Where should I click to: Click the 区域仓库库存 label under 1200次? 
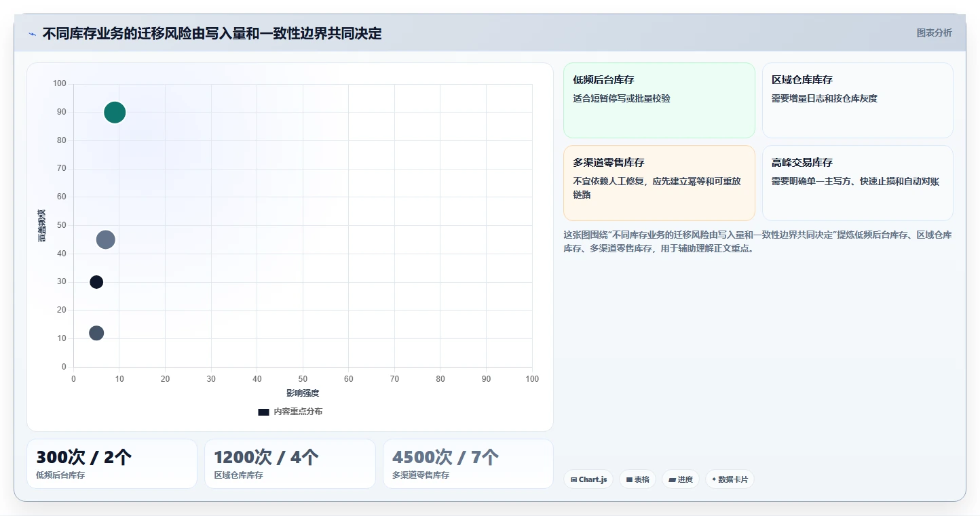click(238, 475)
